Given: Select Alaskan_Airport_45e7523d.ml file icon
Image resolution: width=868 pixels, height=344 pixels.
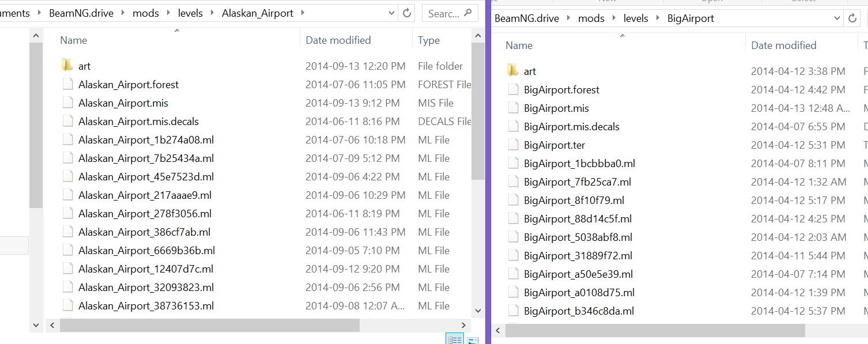Looking at the screenshot, I should (68, 177).
